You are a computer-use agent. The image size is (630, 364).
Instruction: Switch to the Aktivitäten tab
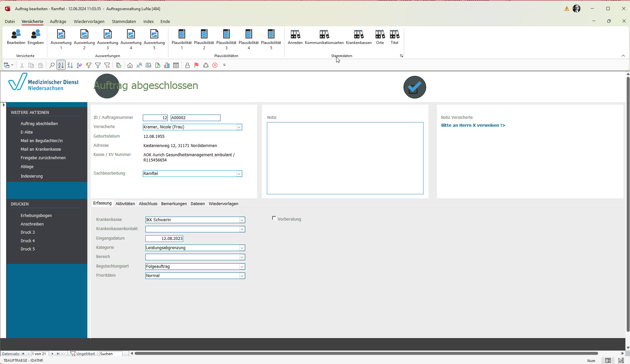coord(125,204)
